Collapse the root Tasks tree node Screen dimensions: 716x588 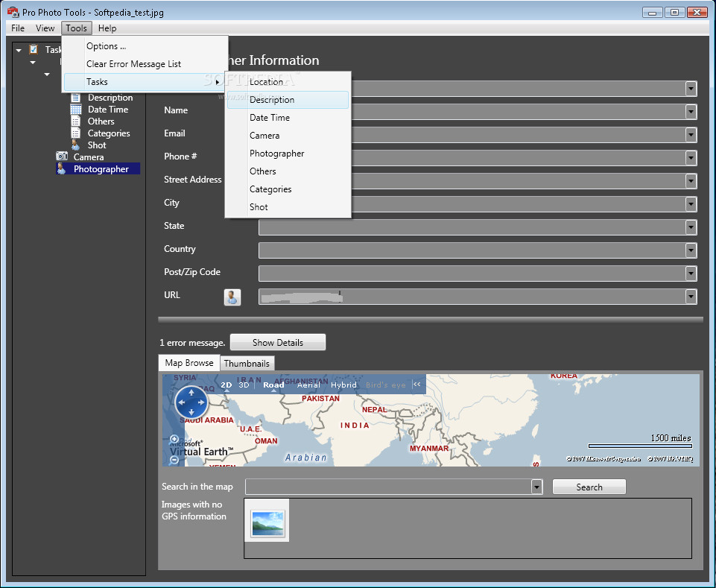coord(19,50)
